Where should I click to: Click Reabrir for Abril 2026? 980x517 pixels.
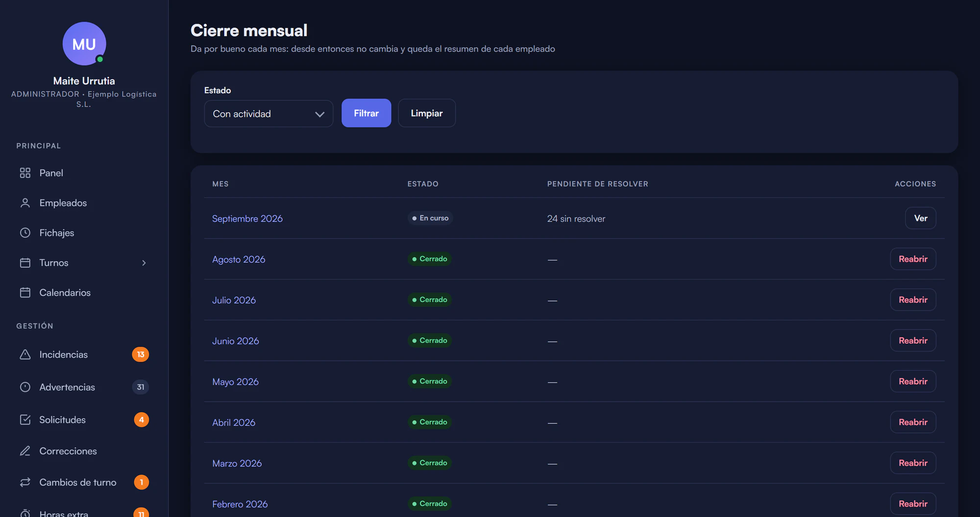[913, 422]
